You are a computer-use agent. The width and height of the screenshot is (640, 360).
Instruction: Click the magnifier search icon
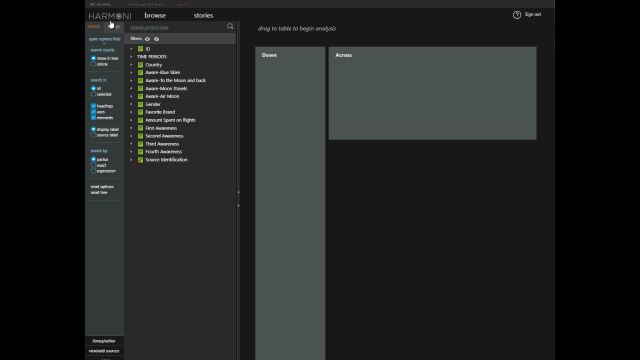[x=230, y=27]
